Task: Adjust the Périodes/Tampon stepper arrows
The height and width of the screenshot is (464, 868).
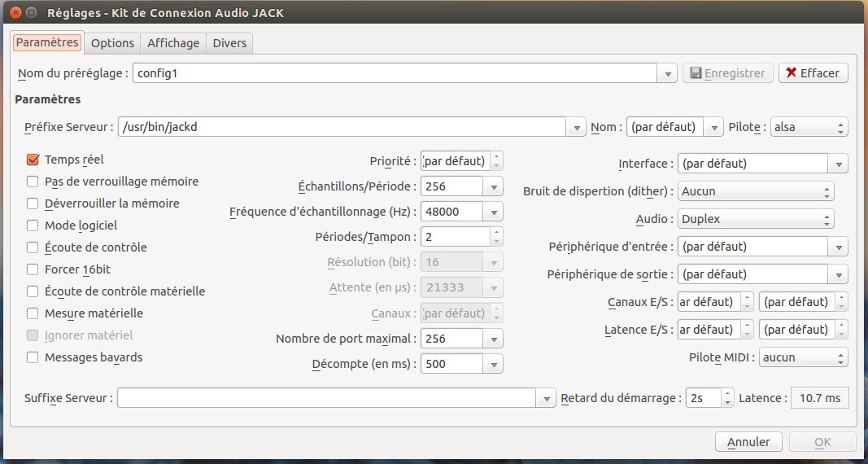Action: point(496,237)
